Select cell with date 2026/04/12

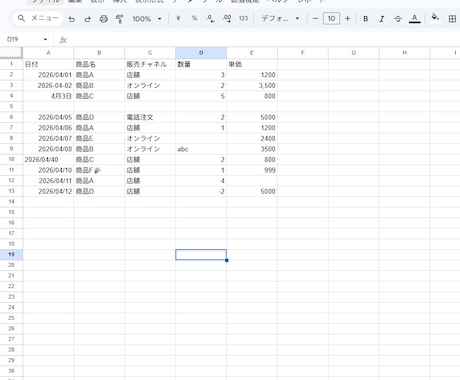coord(48,191)
